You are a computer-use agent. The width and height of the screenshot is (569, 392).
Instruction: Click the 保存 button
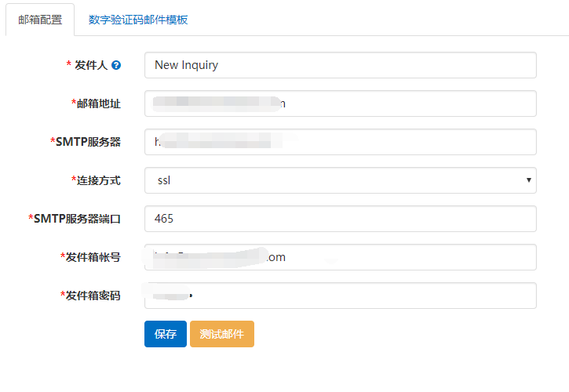coord(166,334)
